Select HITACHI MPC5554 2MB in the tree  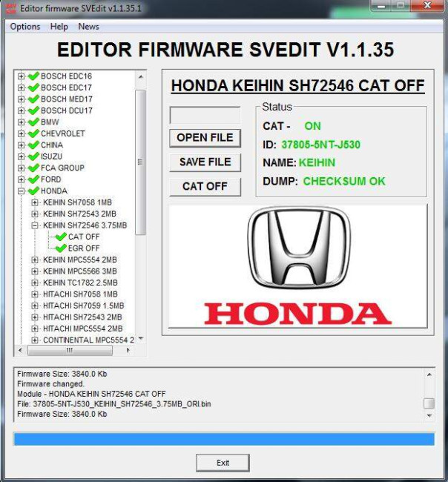(x=83, y=329)
